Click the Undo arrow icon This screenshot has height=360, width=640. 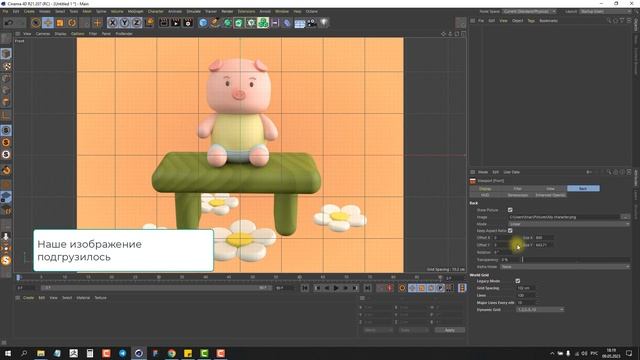pos(9,23)
